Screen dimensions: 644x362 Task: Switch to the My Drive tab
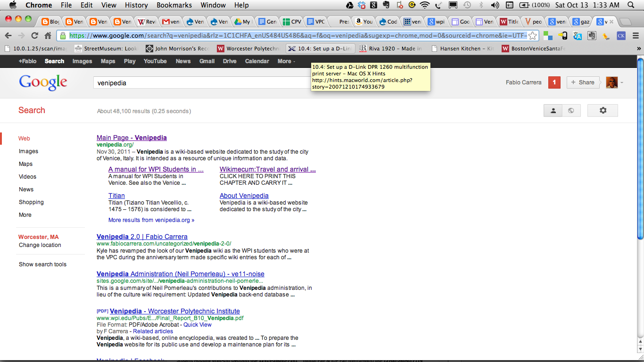243,22
